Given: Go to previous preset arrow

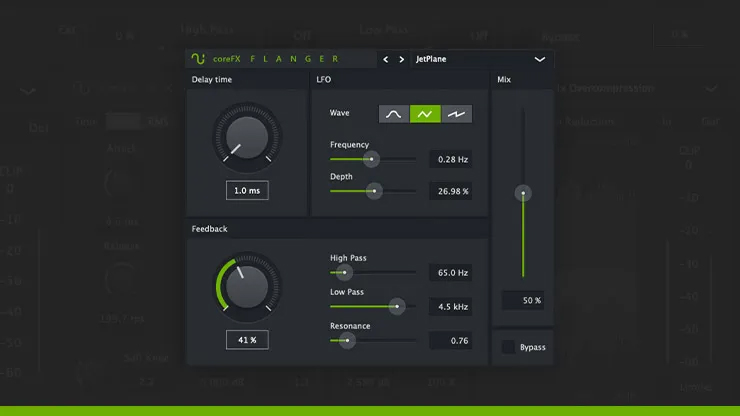Looking at the screenshot, I should click(386, 59).
